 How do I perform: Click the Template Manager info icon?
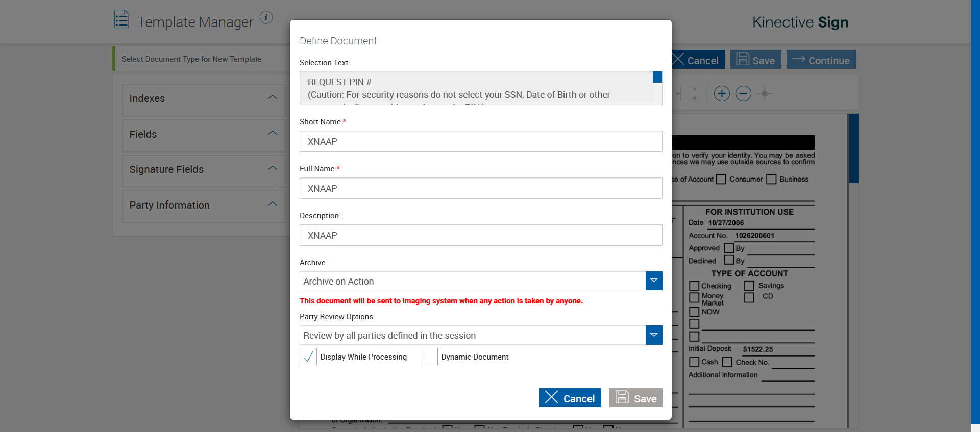[266, 17]
